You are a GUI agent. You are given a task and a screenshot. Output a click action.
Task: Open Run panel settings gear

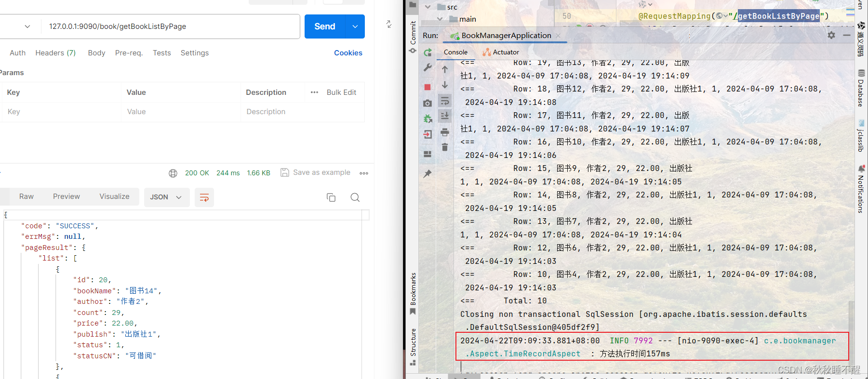[x=831, y=35]
